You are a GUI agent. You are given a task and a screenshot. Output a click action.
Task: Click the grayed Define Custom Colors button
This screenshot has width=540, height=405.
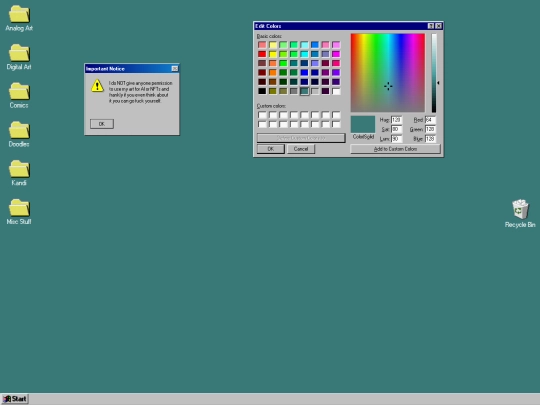(301, 138)
